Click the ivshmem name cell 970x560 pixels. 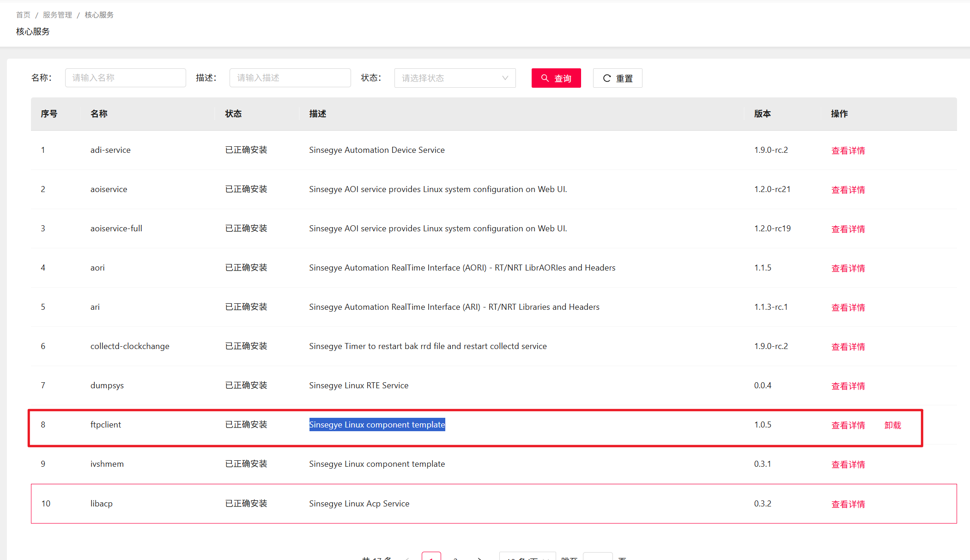107,464
